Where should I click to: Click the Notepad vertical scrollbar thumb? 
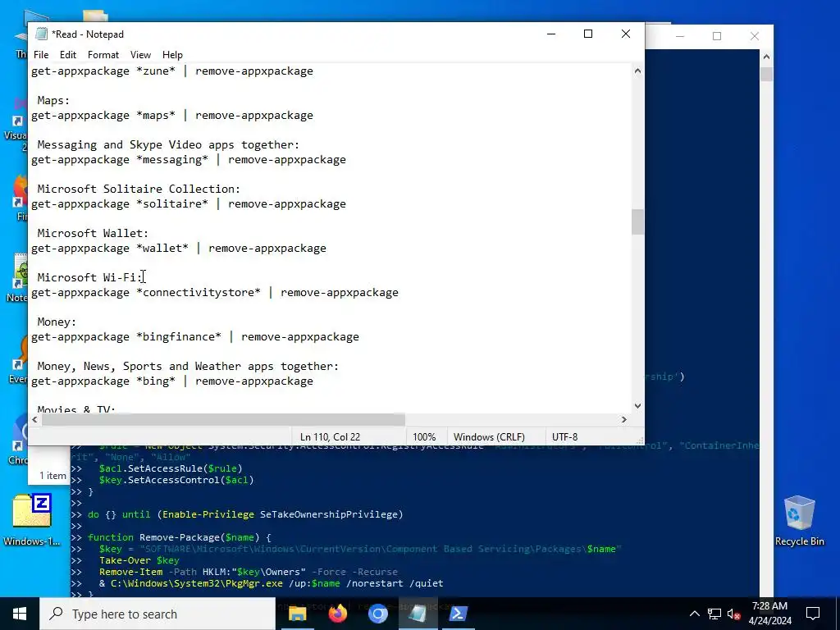637,221
